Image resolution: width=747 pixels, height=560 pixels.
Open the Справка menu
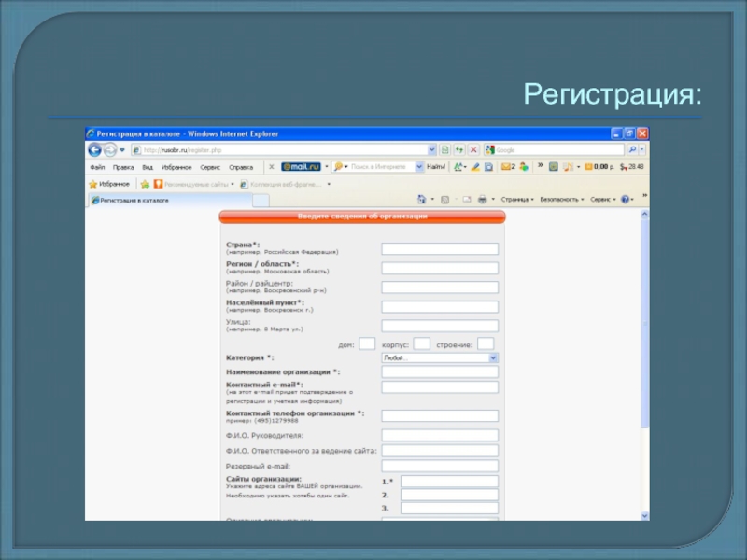tap(241, 167)
